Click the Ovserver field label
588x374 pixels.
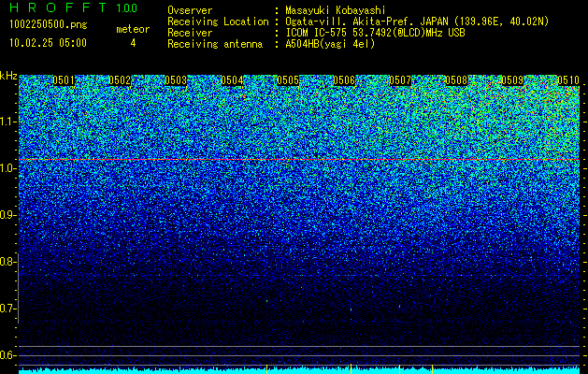click(190, 10)
